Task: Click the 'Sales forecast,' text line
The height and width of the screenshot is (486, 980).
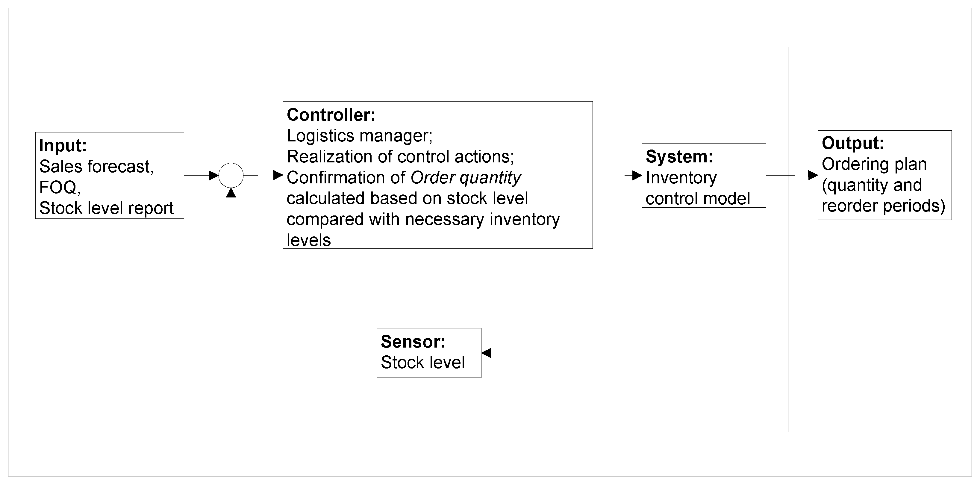Action: pyautogui.click(x=96, y=166)
